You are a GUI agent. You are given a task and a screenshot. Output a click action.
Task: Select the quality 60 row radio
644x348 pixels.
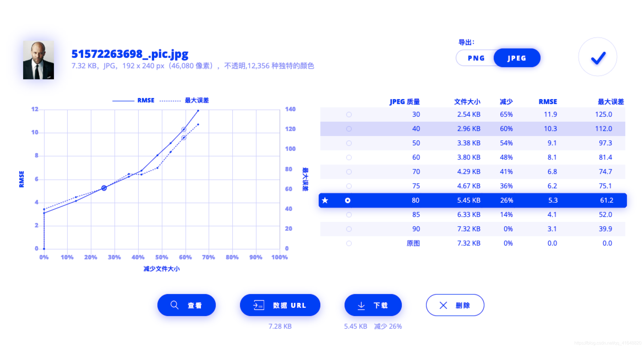click(x=349, y=157)
